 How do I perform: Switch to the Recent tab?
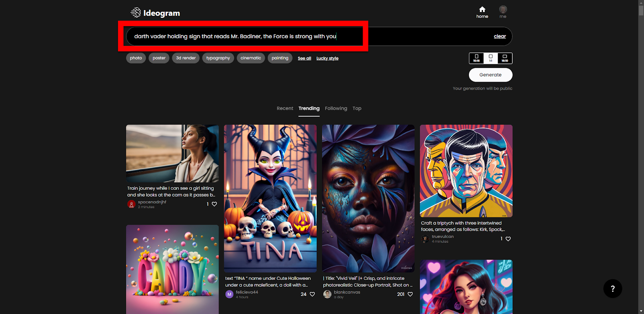pyautogui.click(x=285, y=108)
